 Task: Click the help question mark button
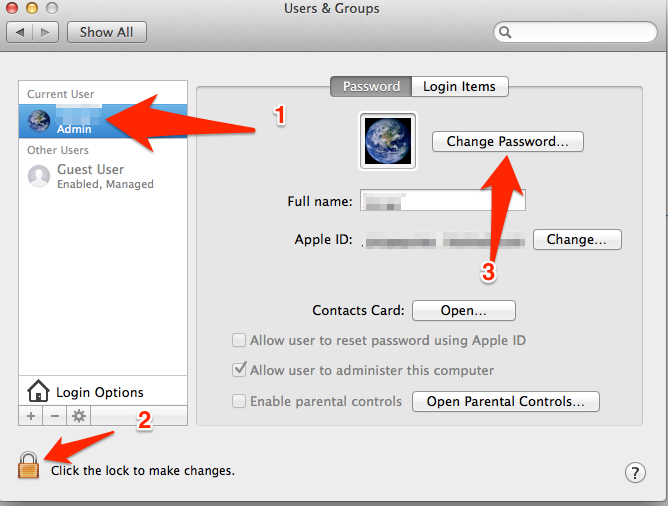point(635,472)
